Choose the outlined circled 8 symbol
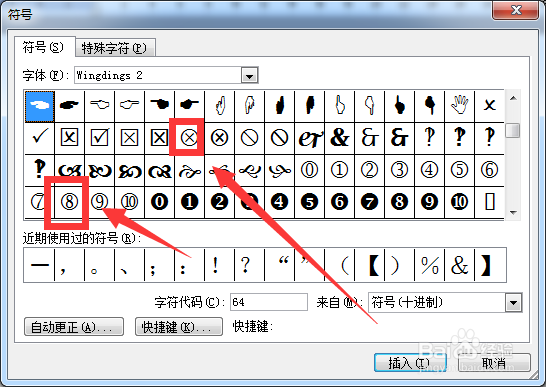This screenshot has width=546, height=387. [x=69, y=202]
